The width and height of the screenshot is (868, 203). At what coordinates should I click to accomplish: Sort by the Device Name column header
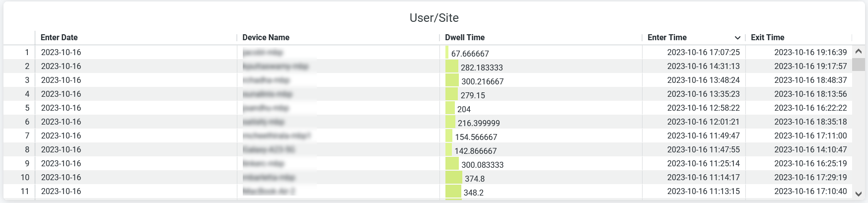266,38
